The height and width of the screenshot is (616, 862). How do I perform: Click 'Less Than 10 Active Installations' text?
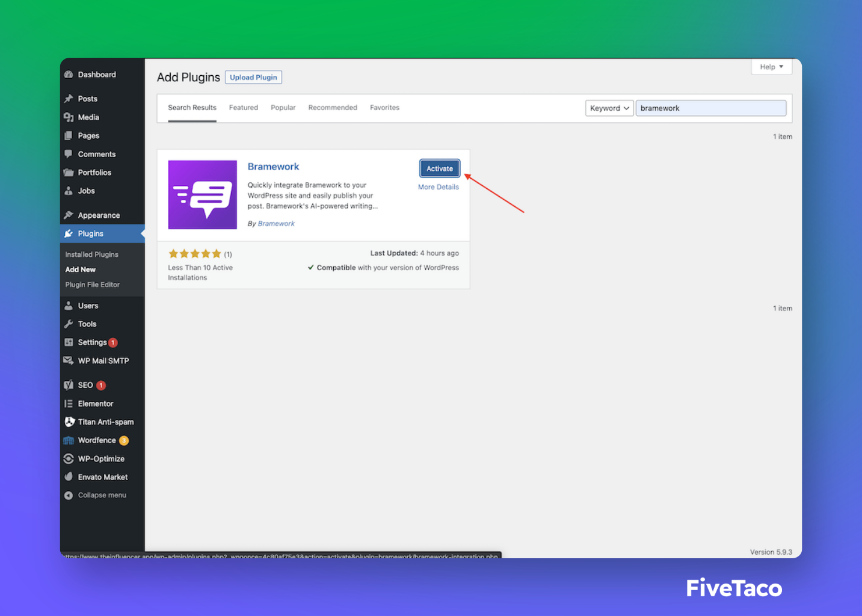tap(200, 273)
